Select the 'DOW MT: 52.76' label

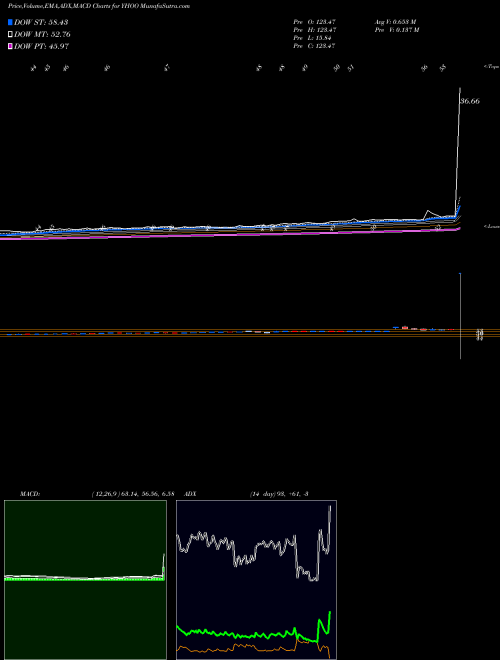42,35
